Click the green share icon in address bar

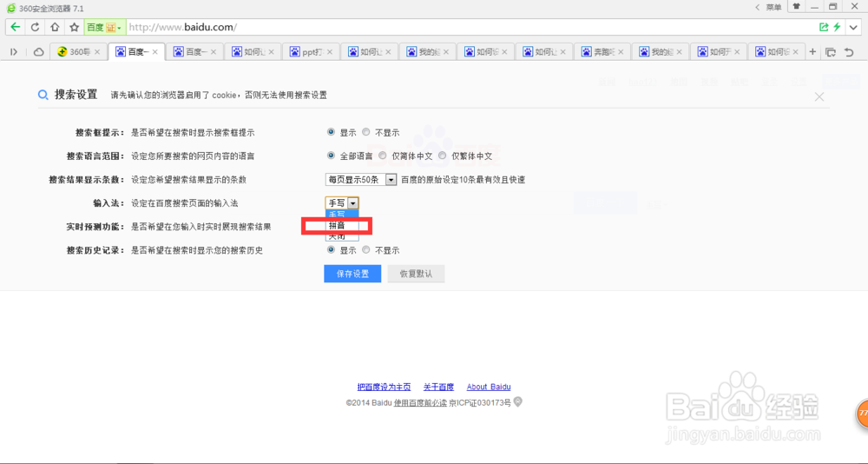(x=824, y=27)
